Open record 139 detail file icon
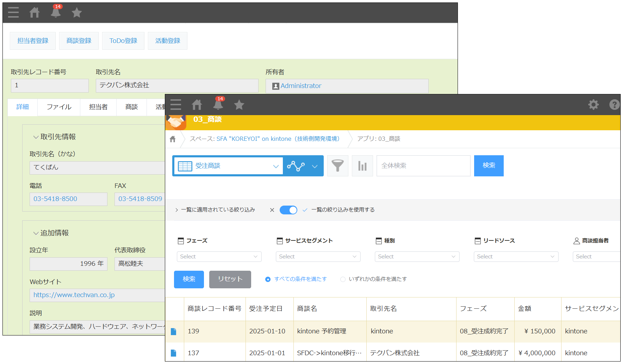The image size is (627, 364). tap(174, 331)
